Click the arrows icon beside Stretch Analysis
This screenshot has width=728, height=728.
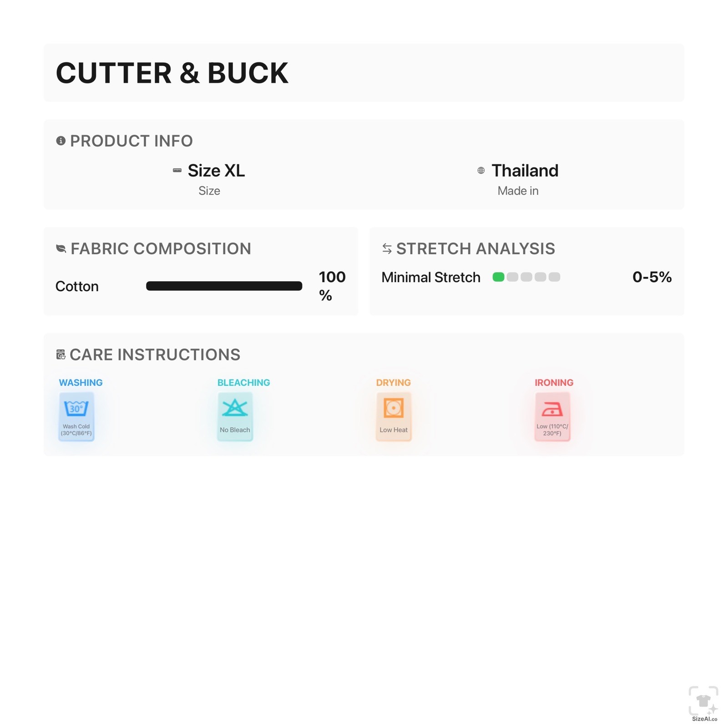(387, 248)
